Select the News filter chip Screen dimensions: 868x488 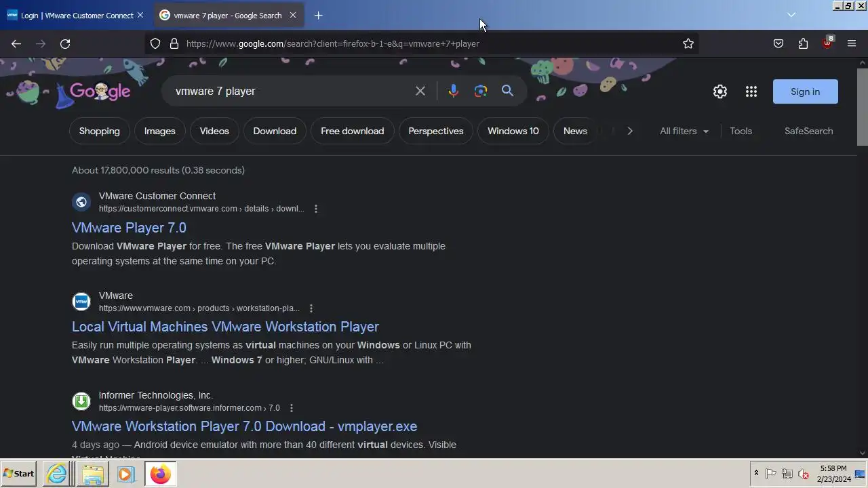[575, 131]
